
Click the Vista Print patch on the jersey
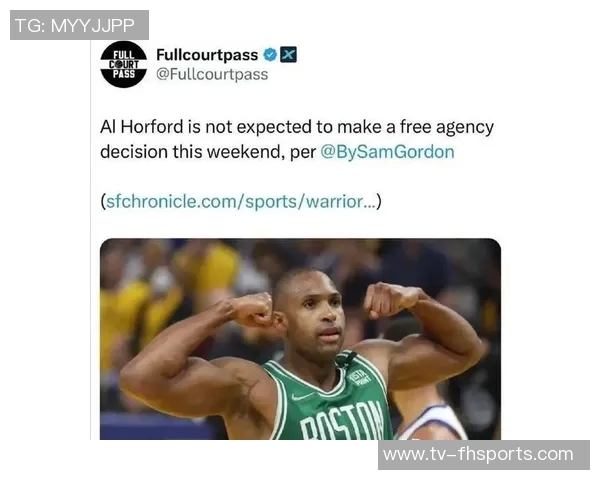click(360, 377)
